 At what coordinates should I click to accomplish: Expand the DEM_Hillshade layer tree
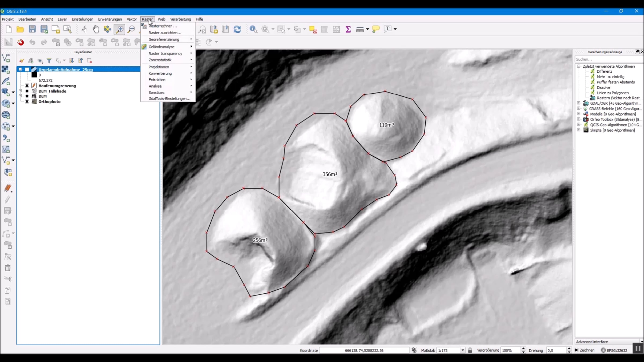pos(20,91)
